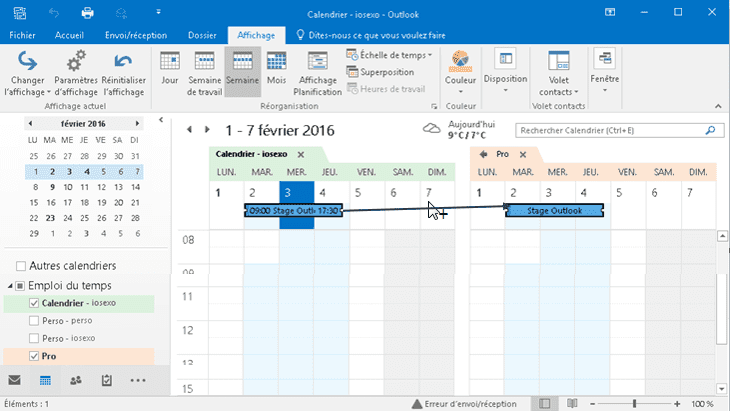The width and height of the screenshot is (732, 412).
Task: Close the Calendrier - iosexo tab
Action: coord(301,154)
